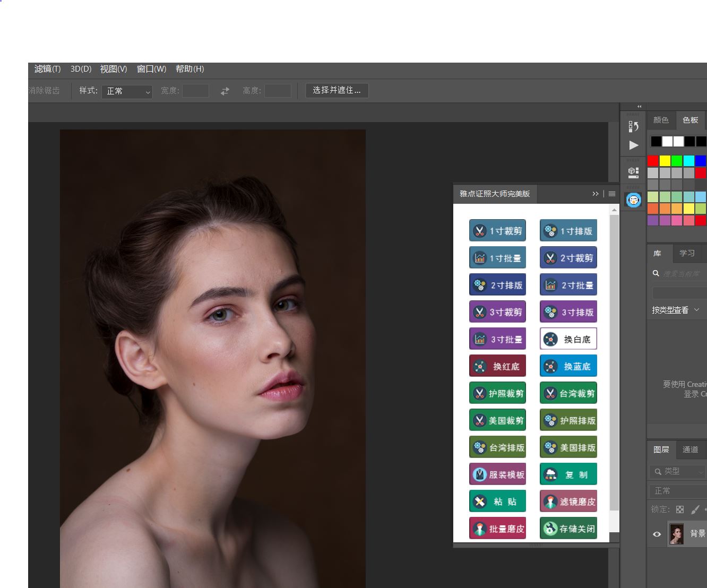Collapse panel dock arrows at top
The height and width of the screenshot is (588, 707).
click(x=640, y=107)
